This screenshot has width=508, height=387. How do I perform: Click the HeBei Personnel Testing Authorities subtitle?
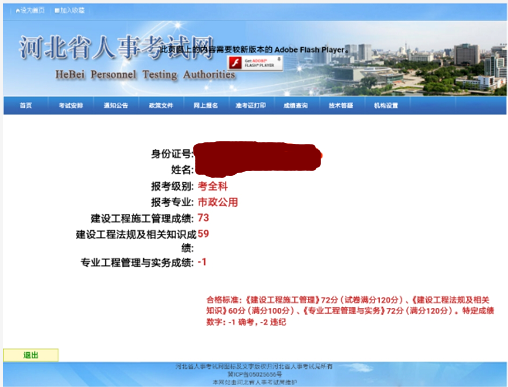pos(145,75)
